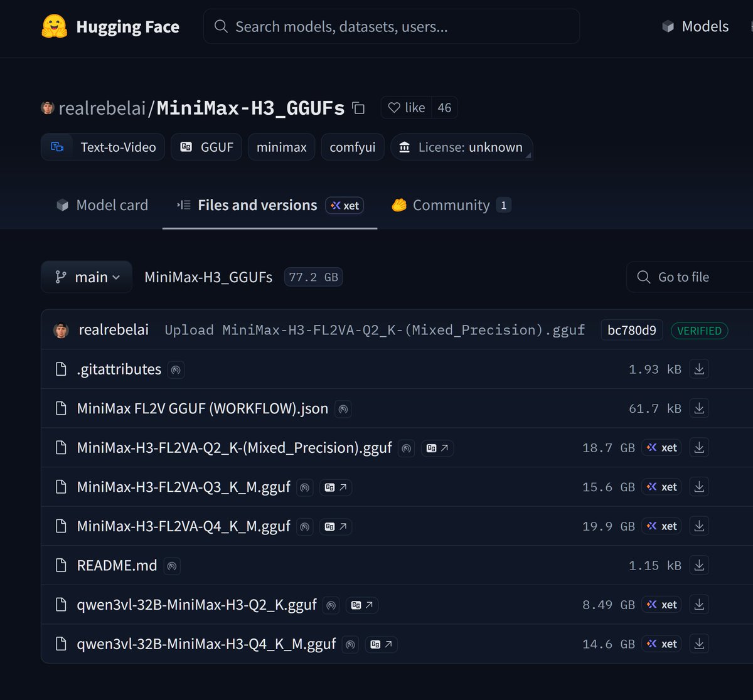Go to Models in the top navigation
This screenshot has height=700, width=753.
695,26
